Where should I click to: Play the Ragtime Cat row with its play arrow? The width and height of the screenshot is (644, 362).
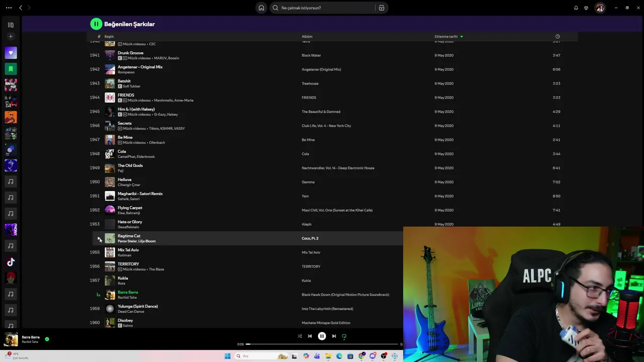[x=99, y=239]
